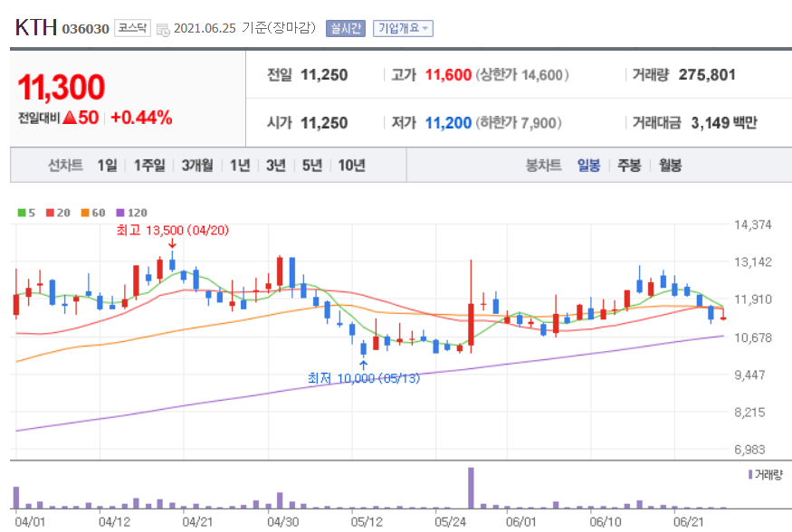Click the stock code 036030
This screenshot has width=792, height=532.
[85, 29]
